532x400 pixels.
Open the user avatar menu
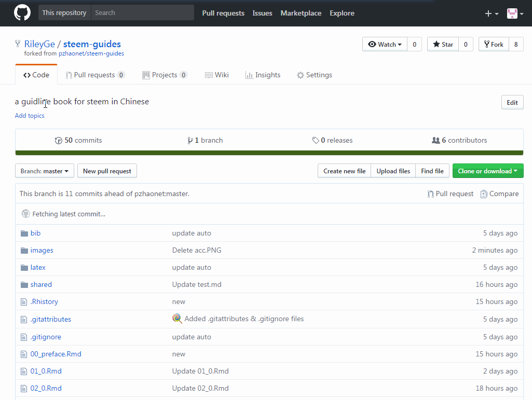pos(515,13)
